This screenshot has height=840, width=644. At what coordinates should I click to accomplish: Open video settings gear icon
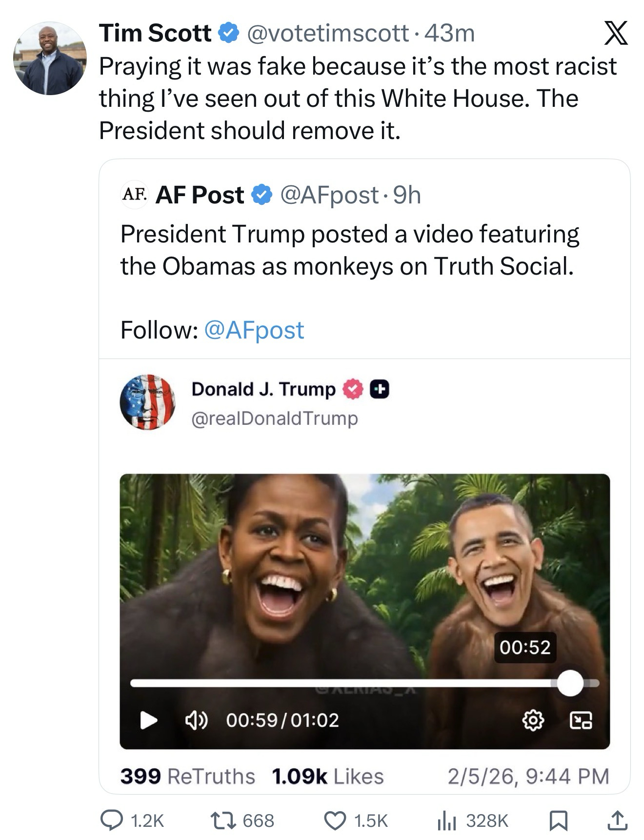tap(533, 720)
